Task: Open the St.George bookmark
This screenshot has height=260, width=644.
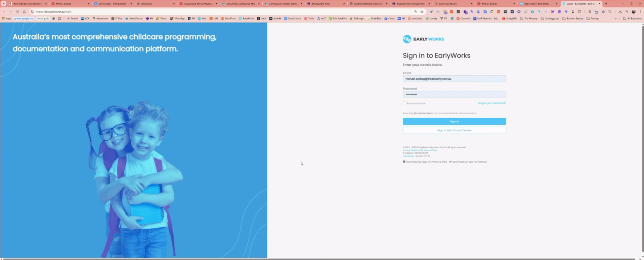Action: click(x=357, y=18)
